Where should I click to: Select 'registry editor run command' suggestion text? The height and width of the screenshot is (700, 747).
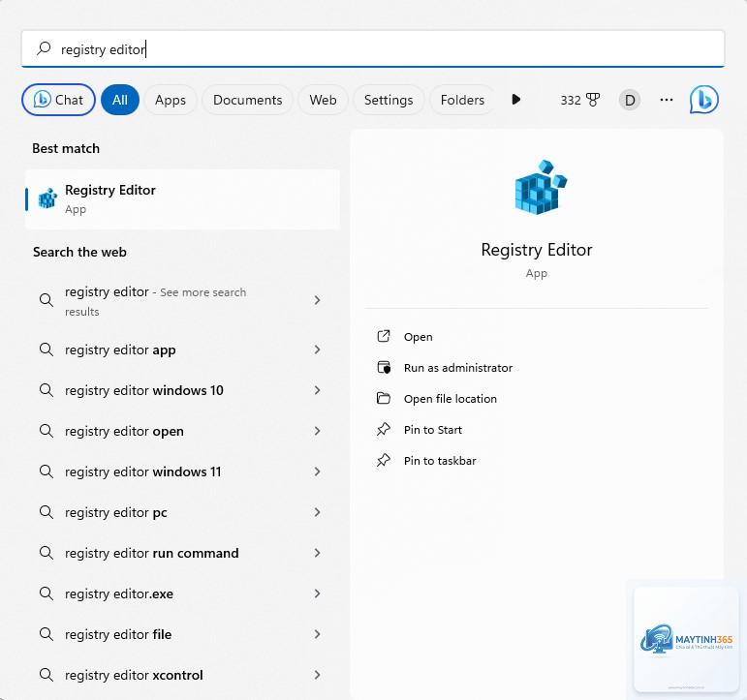click(151, 553)
